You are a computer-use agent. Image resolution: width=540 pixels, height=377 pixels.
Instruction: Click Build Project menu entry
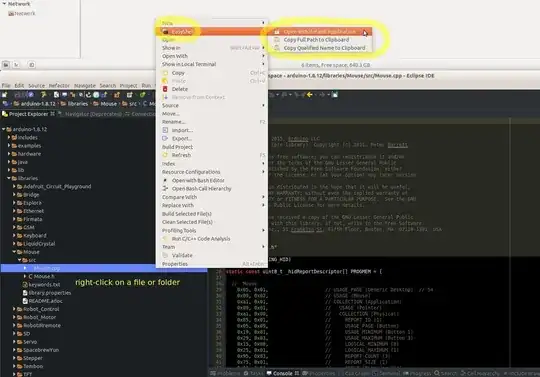point(212,147)
